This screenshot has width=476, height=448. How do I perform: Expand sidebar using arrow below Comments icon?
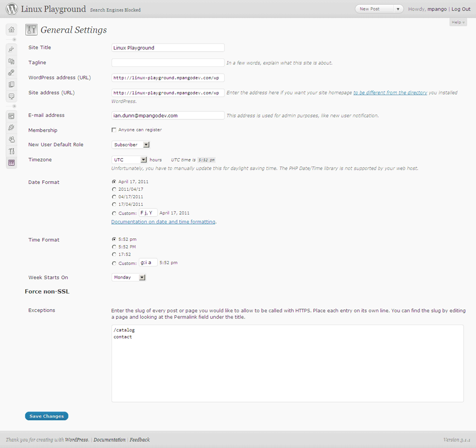pos(14,106)
